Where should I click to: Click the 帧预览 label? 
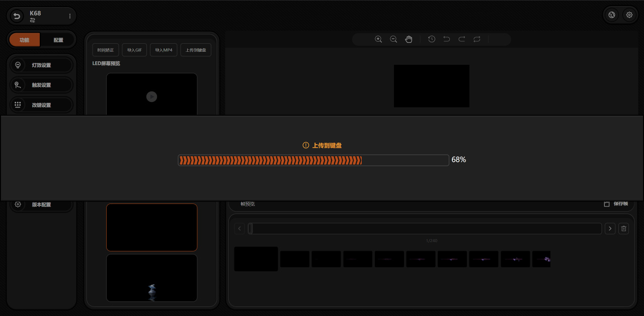click(x=248, y=204)
